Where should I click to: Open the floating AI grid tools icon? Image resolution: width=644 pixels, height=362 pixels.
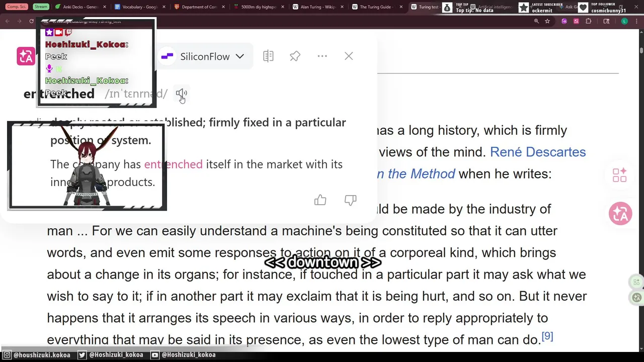(x=619, y=175)
